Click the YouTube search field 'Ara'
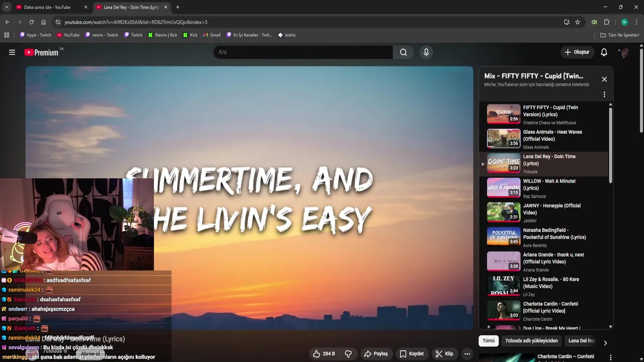644x362 pixels. pyautogui.click(x=303, y=52)
